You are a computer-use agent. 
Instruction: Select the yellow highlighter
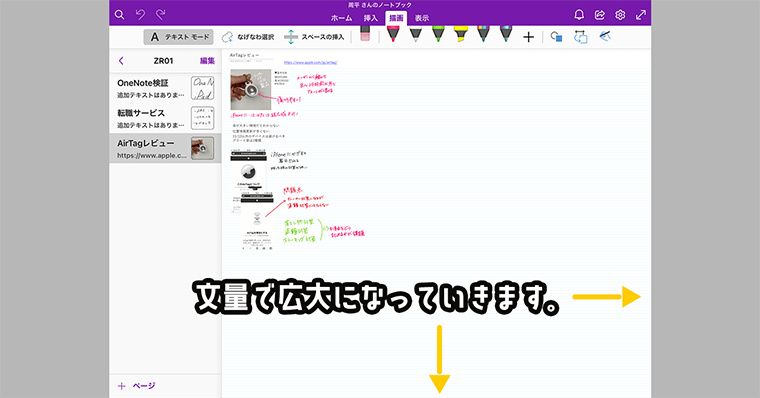tap(460, 34)
